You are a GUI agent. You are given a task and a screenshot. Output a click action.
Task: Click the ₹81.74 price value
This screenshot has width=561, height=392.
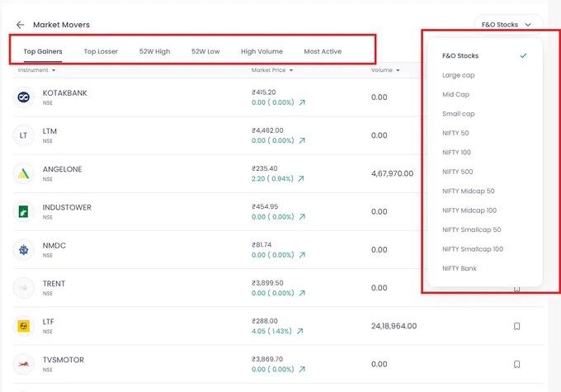(262, 245)
